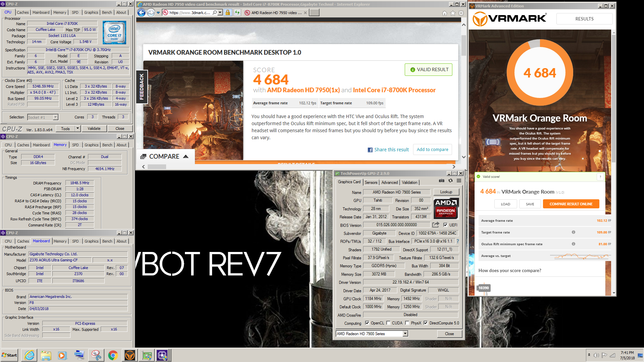Viewport: 644px width, 362px height.
Task: Show hidden system tray icons
Action: coord(589,355)
